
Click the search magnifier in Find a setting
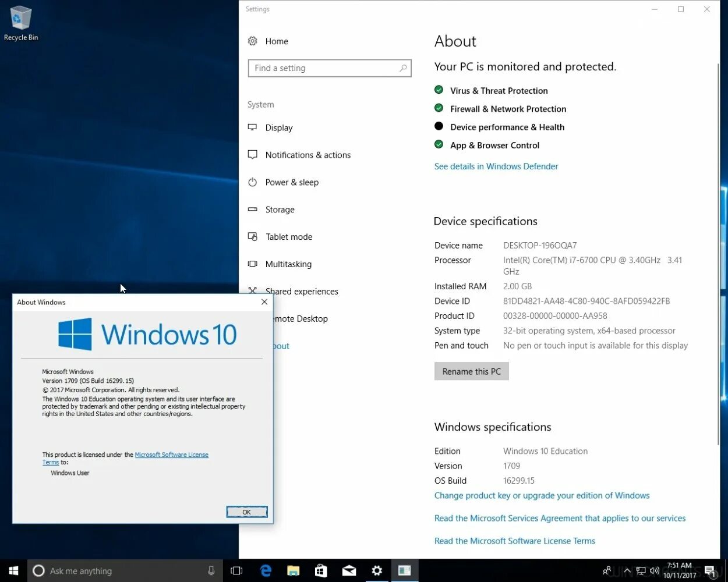(x=402, y=68)
